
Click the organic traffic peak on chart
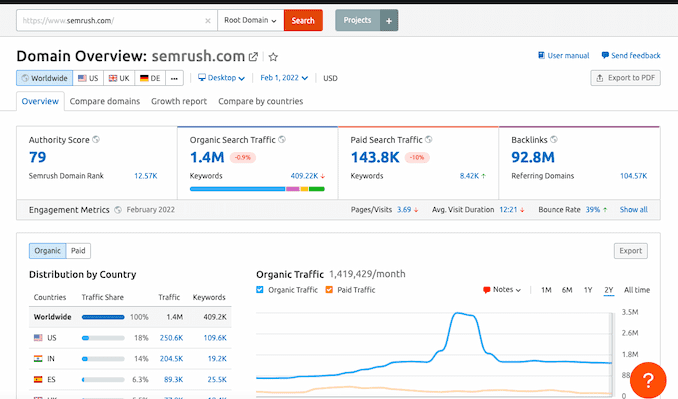coord(458,313)
